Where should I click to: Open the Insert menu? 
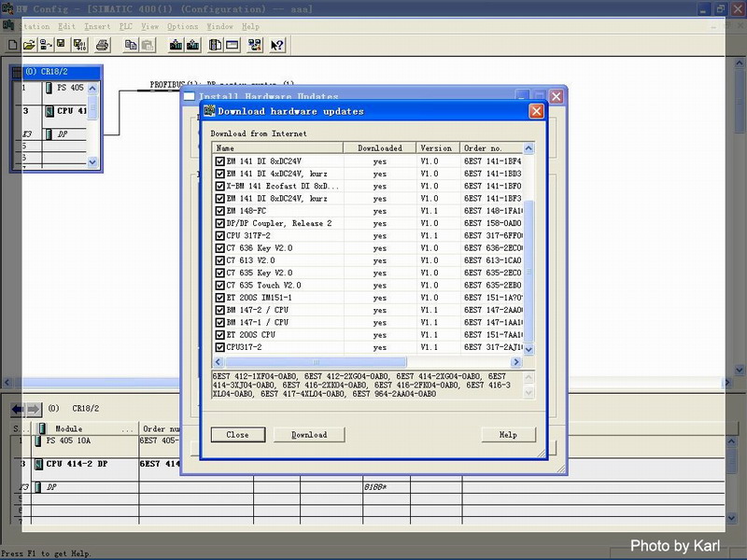(97, 27)
